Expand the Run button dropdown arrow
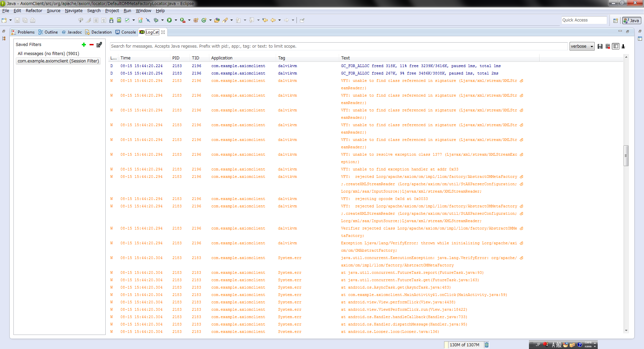Image resolution: width=644 pixels, height=349 pixels. pos(176,20)
